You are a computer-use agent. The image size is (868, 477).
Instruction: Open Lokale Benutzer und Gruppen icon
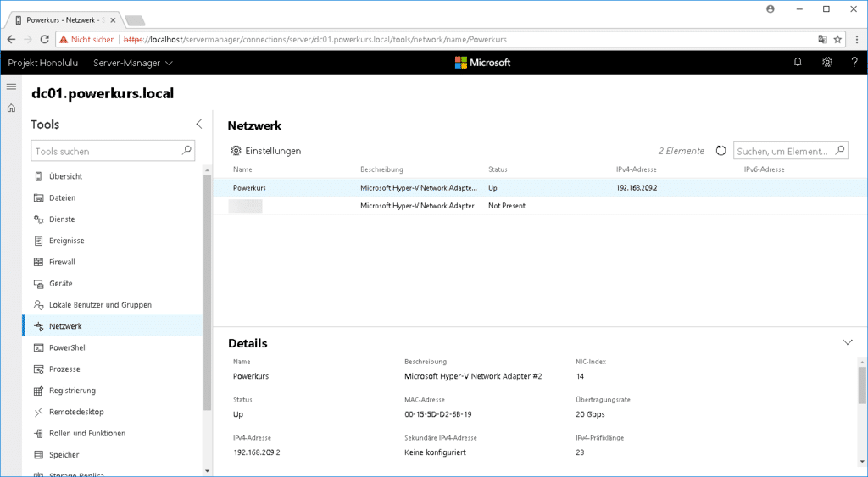[38, 305]
